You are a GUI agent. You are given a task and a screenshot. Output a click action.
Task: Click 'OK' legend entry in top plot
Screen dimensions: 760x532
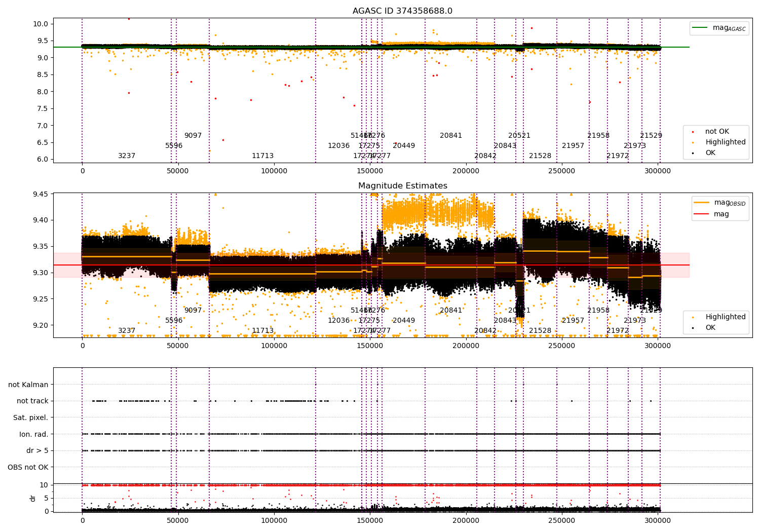tap(704, 153)
